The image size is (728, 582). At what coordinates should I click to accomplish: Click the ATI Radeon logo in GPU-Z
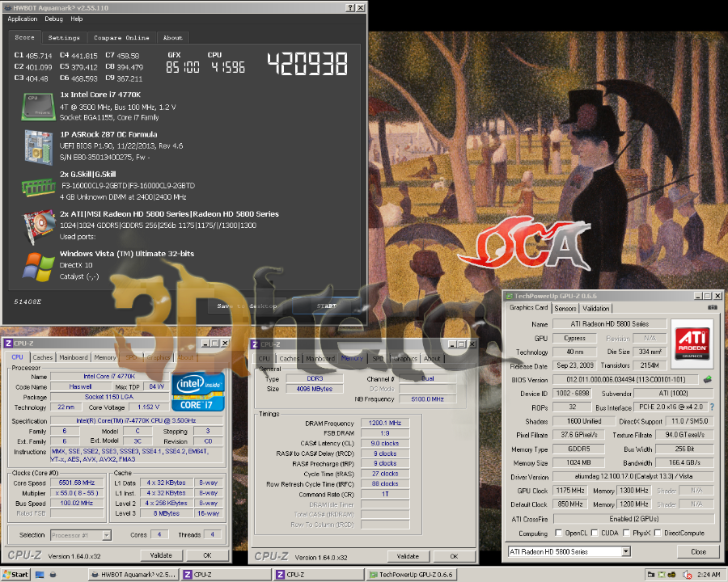coord(692,344)
